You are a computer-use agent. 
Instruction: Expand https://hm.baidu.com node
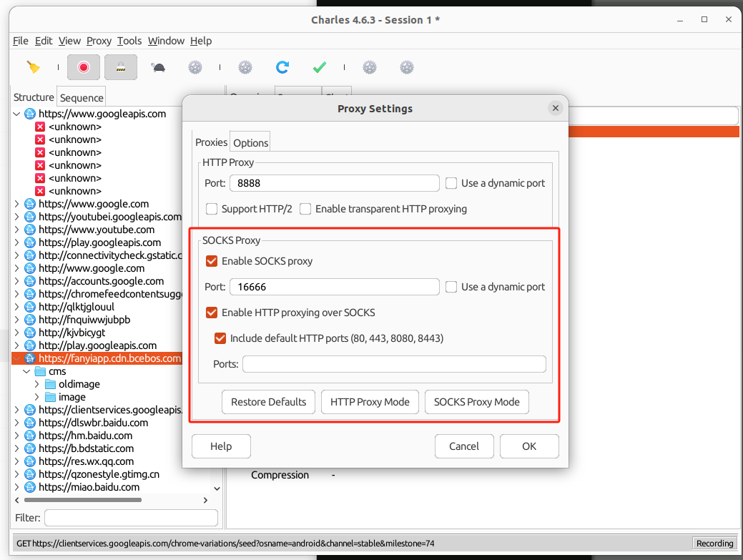coord(16,436)
